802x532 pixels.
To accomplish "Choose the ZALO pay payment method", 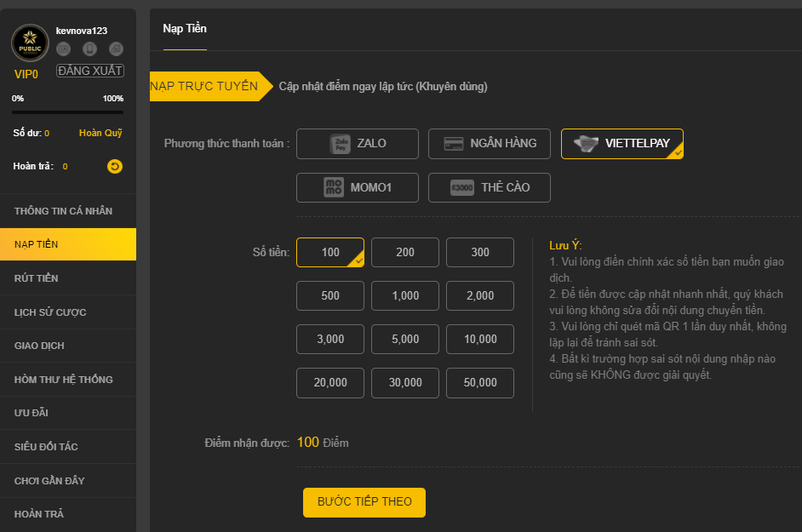I will 358,144.
